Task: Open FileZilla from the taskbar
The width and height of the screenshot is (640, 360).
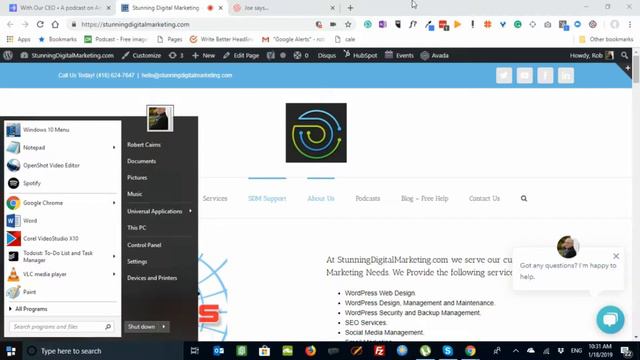Action: coord(379,351)
